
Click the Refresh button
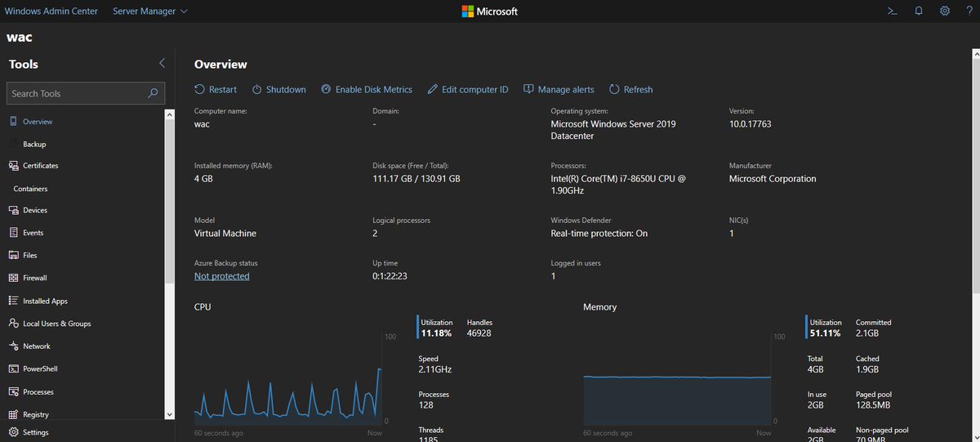(630, 90)
